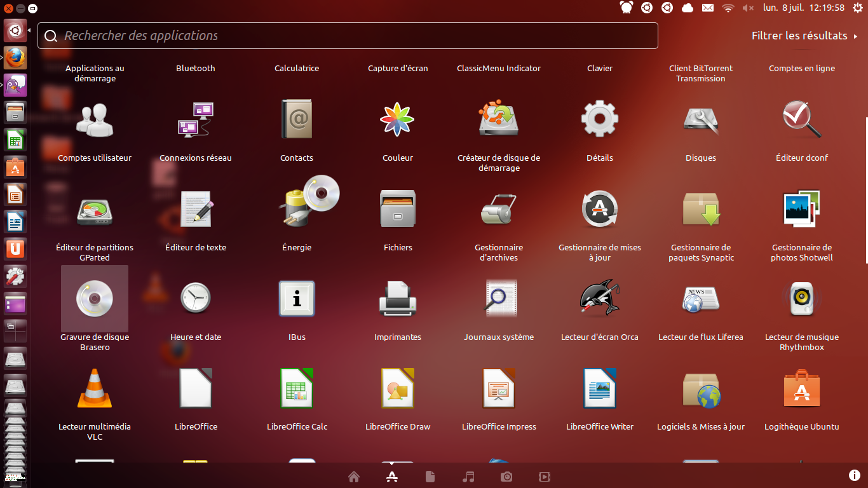The image size is (868, 488).
Task: Launch the Fichiers file manager
Action: (x=398, y=209)
